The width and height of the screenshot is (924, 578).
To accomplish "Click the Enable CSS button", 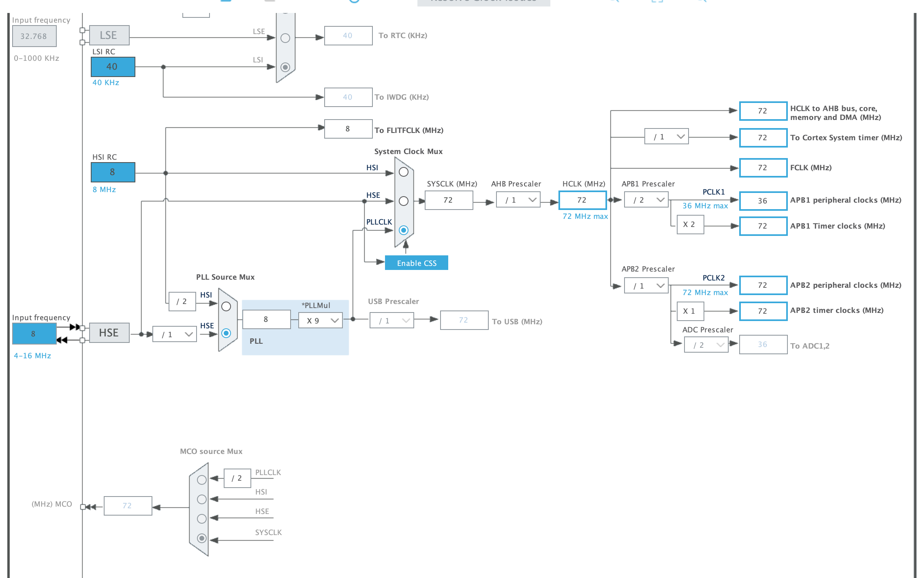I will [x=417, y=263].
